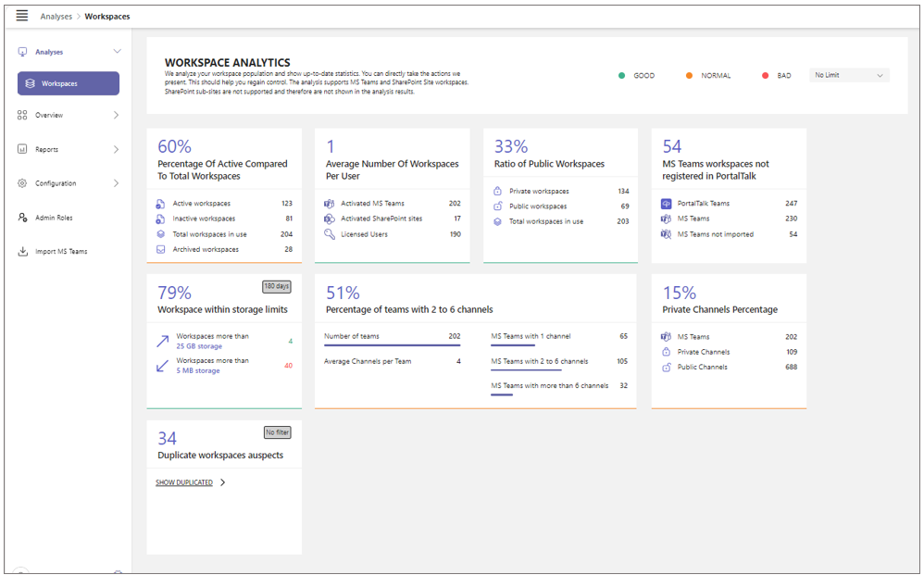Collapse the Analyses section chevron

117,51
